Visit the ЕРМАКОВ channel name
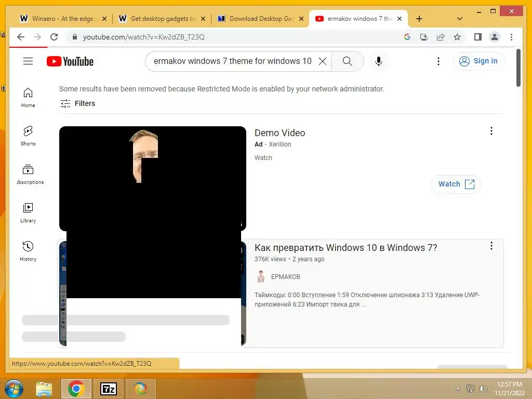This screenshot has height=399, width=532. (285, 277)
